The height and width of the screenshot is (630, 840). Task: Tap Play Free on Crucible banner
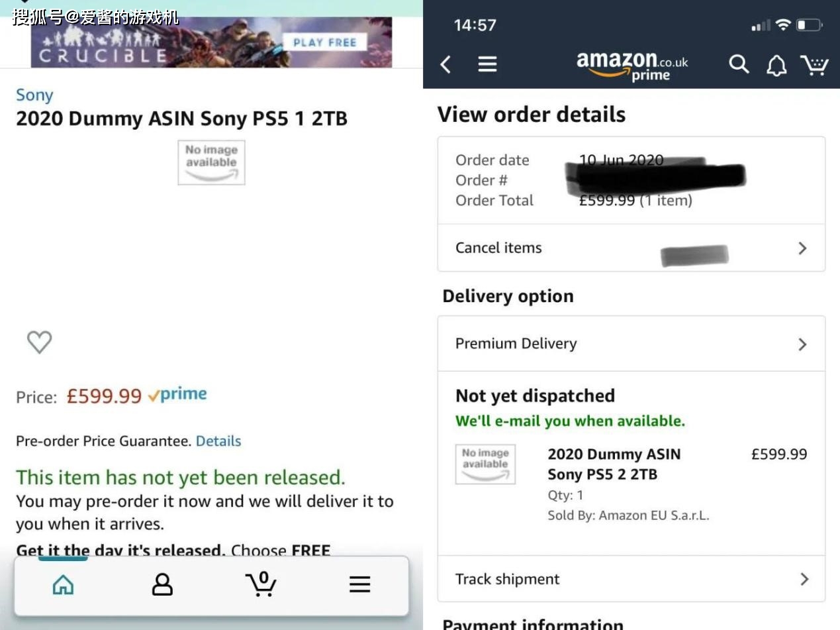click(324, 42)
